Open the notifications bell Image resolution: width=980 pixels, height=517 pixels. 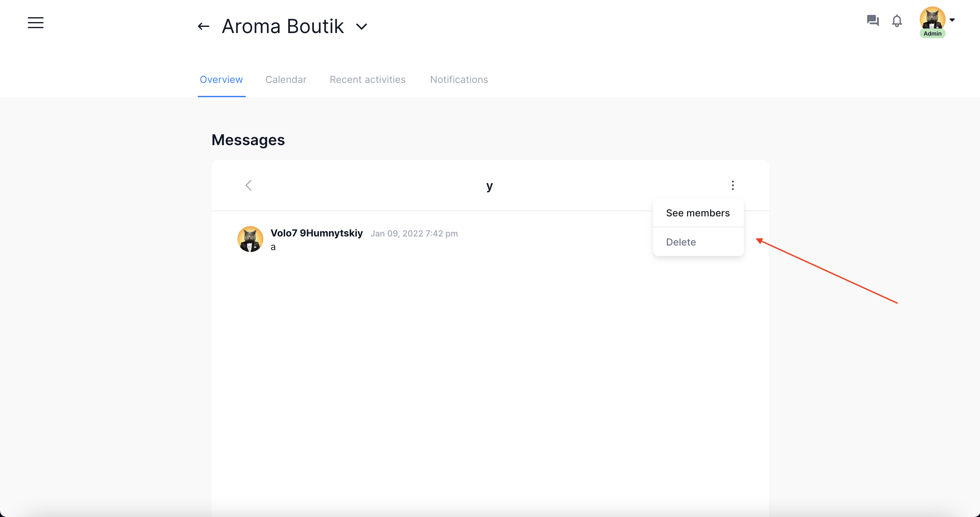pyautogui.click(x=897, y=20)
